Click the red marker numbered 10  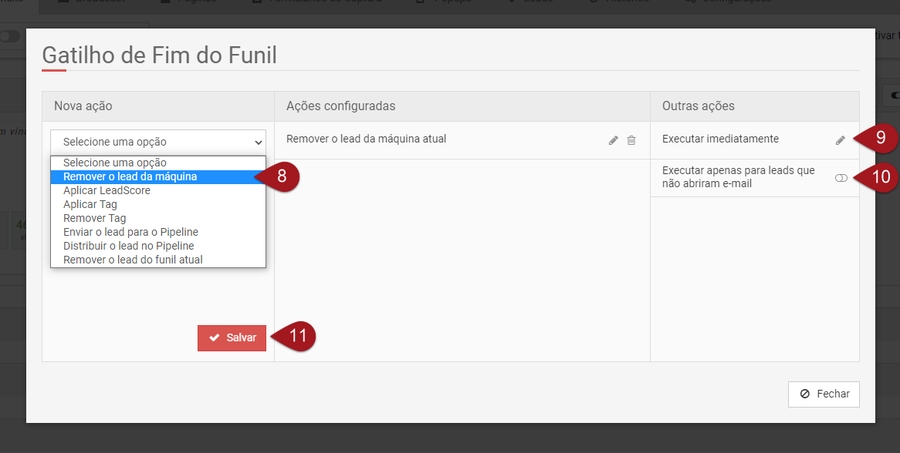pos(882,177)
